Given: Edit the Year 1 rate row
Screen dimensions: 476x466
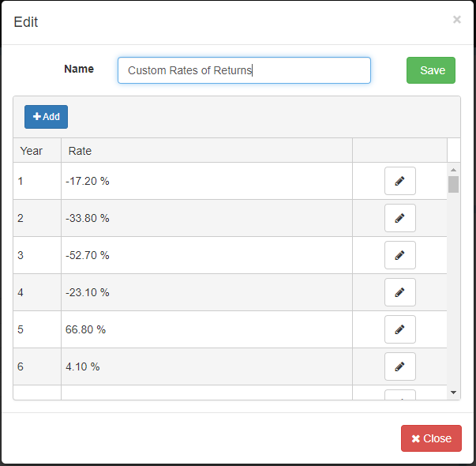Looking at the screenshot, I should 399,181.
